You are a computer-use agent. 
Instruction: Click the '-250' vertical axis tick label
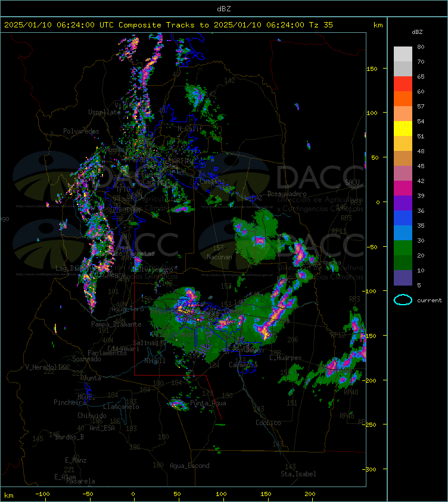coord(369,424)
